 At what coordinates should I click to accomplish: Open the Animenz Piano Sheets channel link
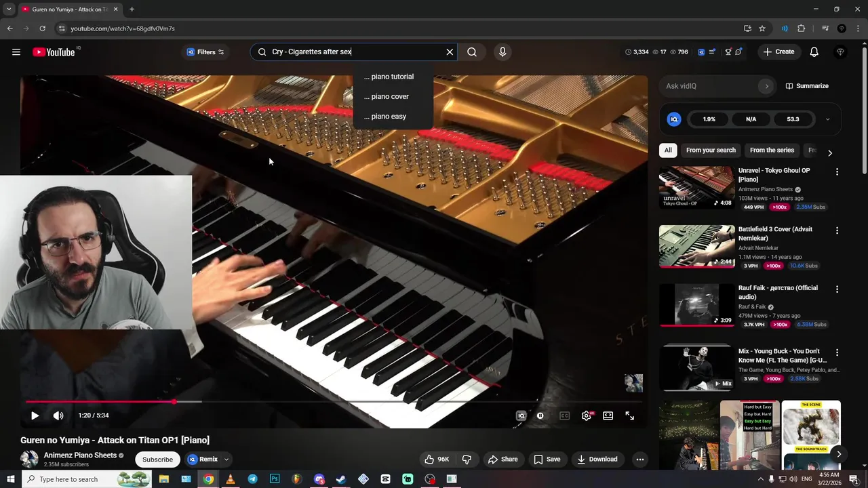(80, 455)
